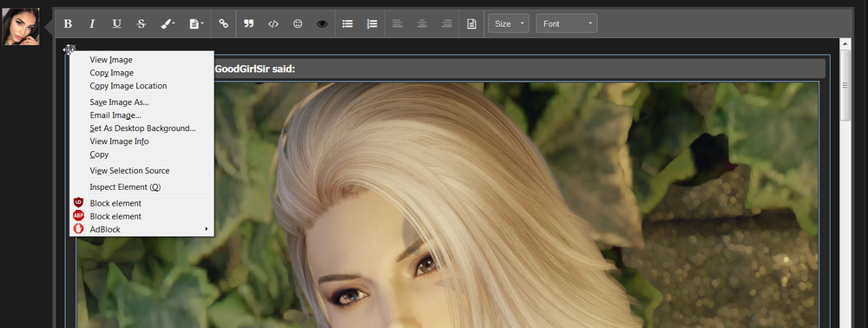
Task: Click the move handle icon above quote
Action: pos(69,49)
